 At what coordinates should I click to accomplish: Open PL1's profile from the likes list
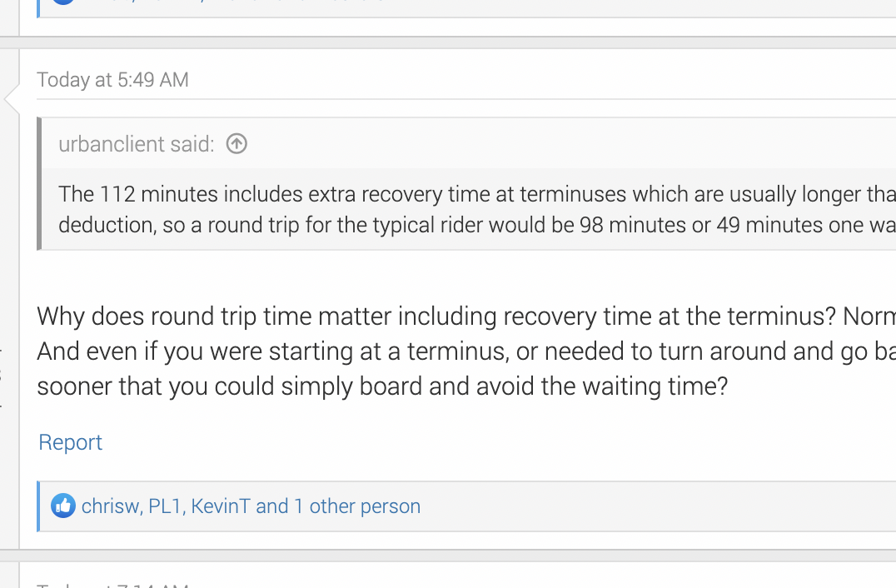pyautogui.click(x=165, y=506)
